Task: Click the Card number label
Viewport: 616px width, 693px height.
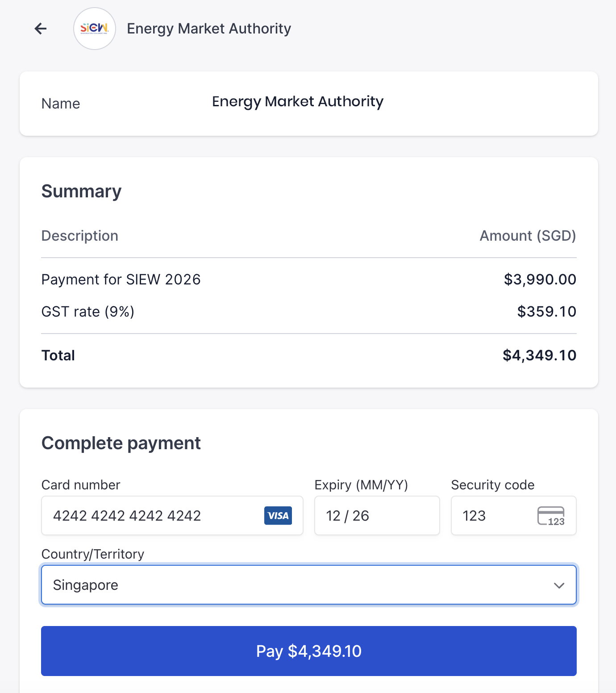Action: coord(81,485)
